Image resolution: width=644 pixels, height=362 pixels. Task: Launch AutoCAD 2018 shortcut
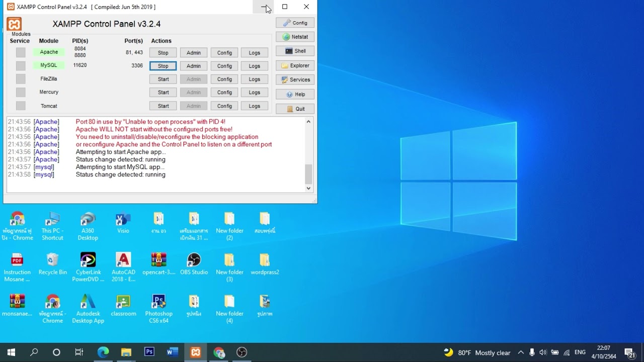point(123,267)
